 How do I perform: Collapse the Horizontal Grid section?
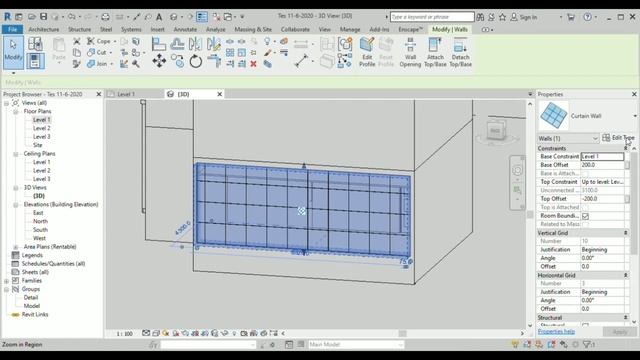pyautogui.click(x=626, y=275)
